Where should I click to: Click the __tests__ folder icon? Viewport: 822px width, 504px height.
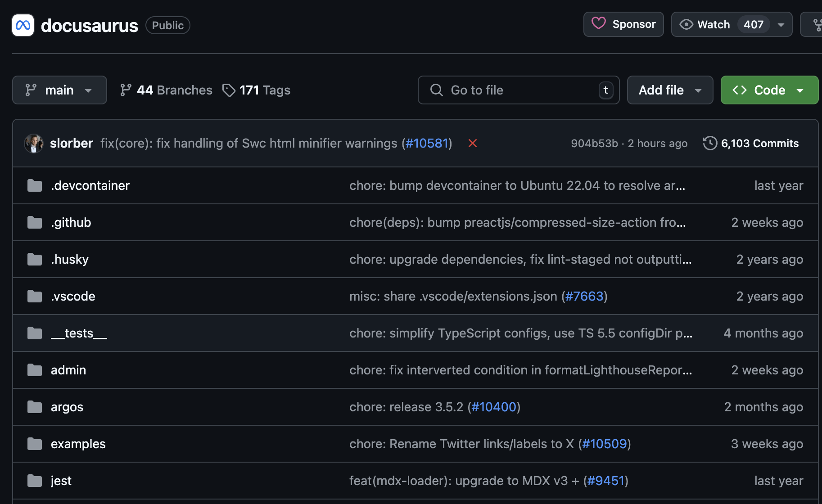coord(35,333)
